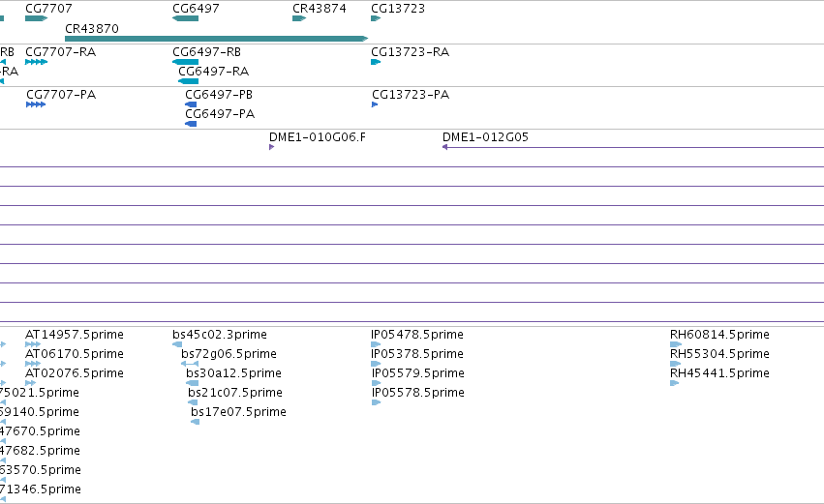Click the IP05578.5prime EST glyph
This screenshot has width=824, height=504.
coord(377,402)
